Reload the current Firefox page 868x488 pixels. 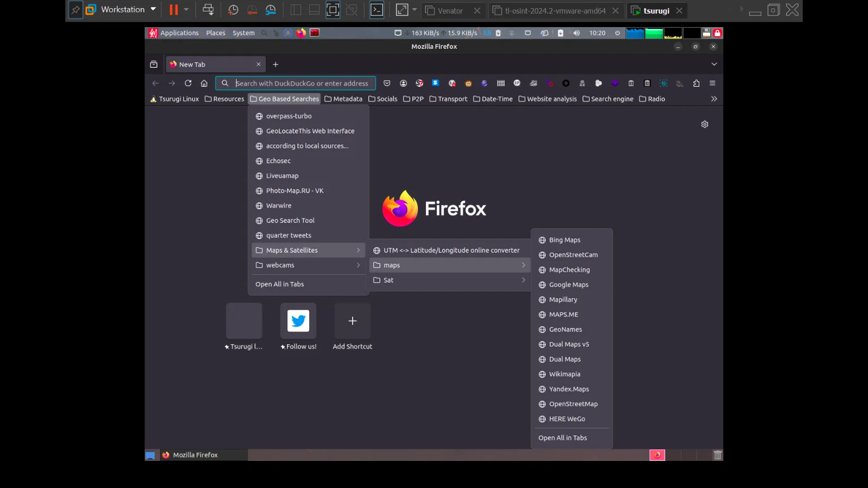click(x=188, y=84)
